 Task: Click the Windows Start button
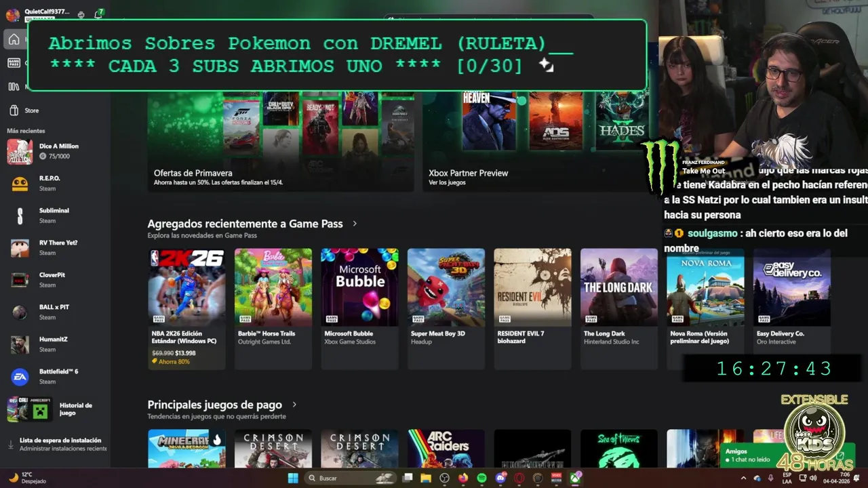coord(293,478)
